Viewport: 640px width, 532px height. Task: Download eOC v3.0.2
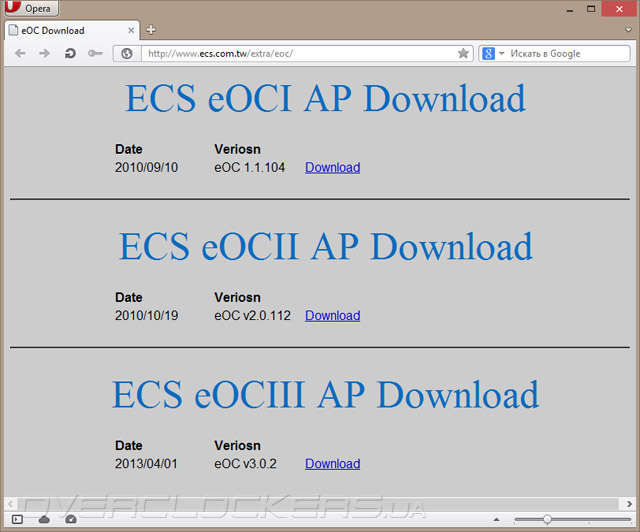click(x=333, y=464)
